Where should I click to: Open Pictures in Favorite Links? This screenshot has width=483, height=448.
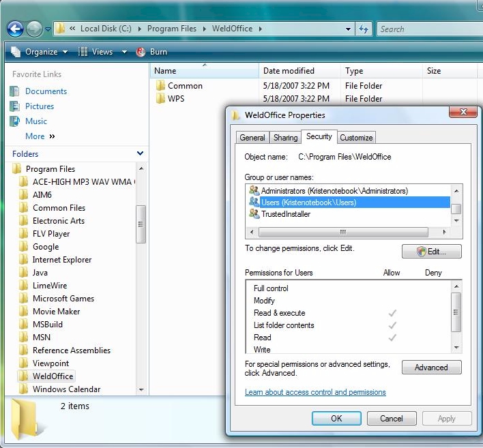click(x=40, y=106)
